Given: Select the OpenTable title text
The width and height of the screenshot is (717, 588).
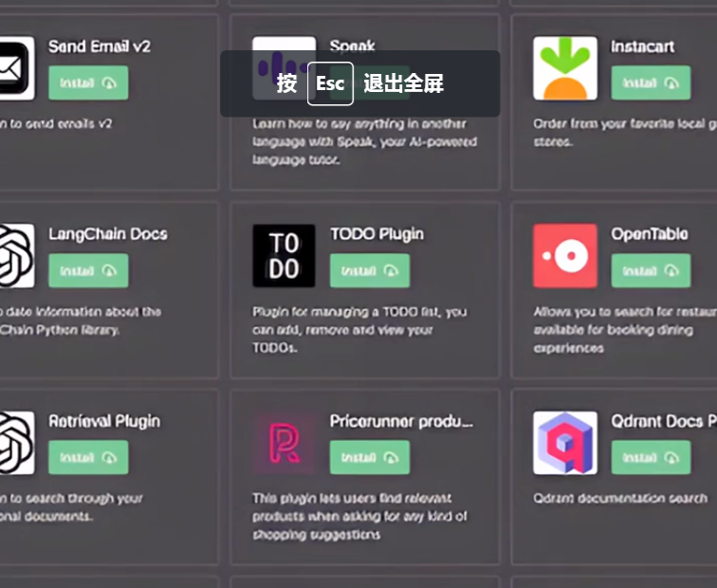Looking at the screenshot, I should (x=650, y=233).
